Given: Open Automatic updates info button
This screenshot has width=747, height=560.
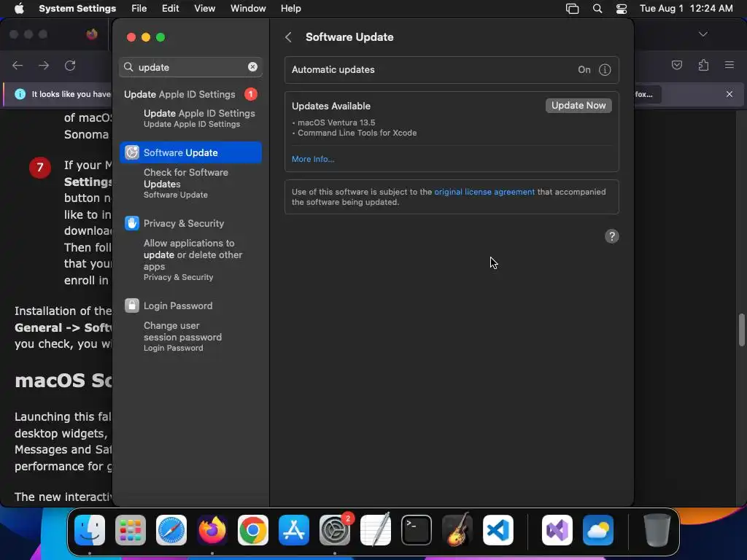Looking at the screenshot, I should coord(605,70).
